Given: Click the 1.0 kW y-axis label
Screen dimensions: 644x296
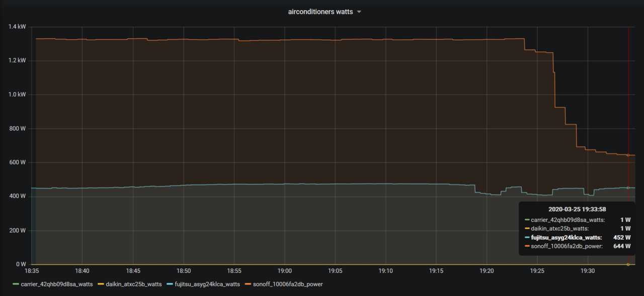Looking at the screenshot, I should (x=17, y=95).
